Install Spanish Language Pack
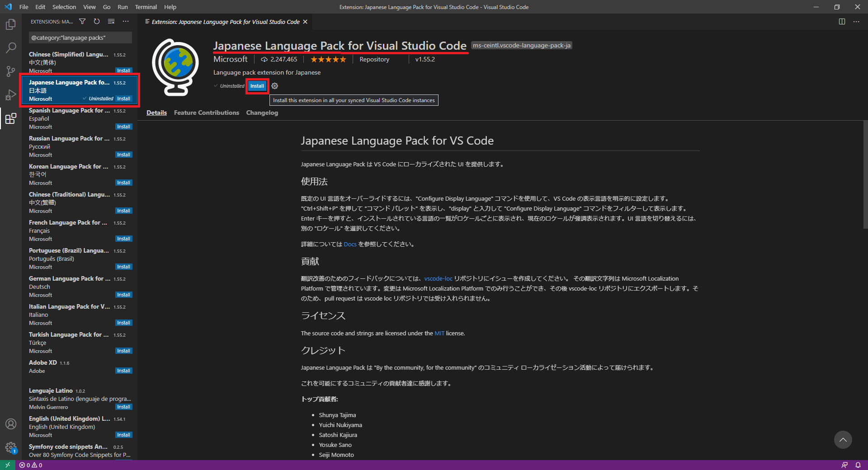868x470 pixels. pyautogui.click(x=123, y=127)
